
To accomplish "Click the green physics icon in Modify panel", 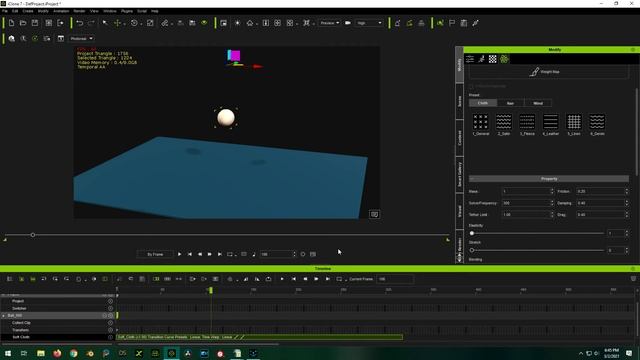I will coord(504,59).
